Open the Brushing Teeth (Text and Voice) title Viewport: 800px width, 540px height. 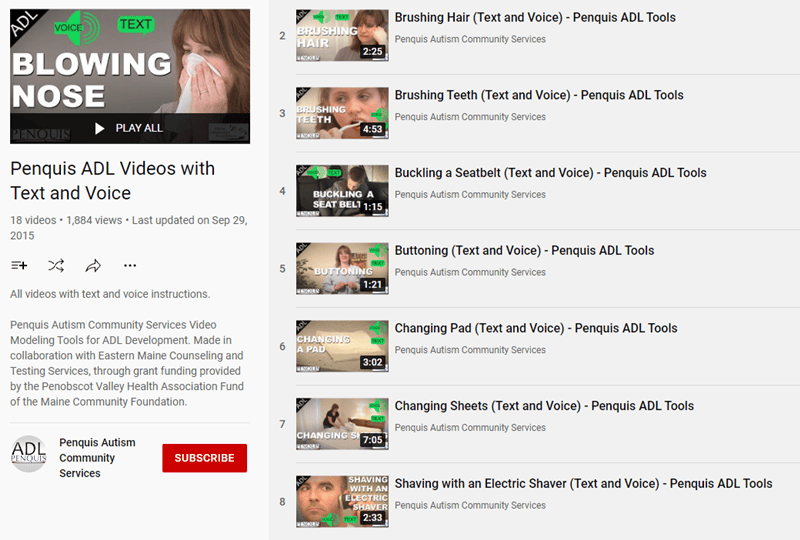[x=539, y=95]
